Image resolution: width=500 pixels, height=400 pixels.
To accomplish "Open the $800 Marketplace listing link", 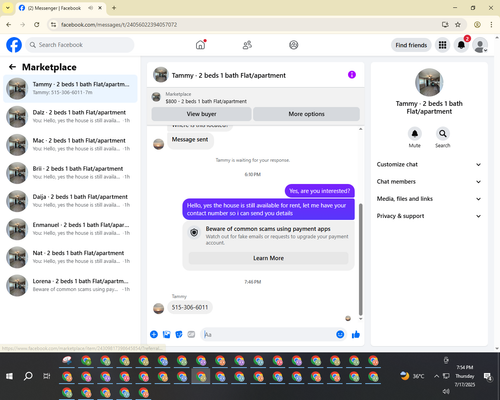I will point(206,101).
